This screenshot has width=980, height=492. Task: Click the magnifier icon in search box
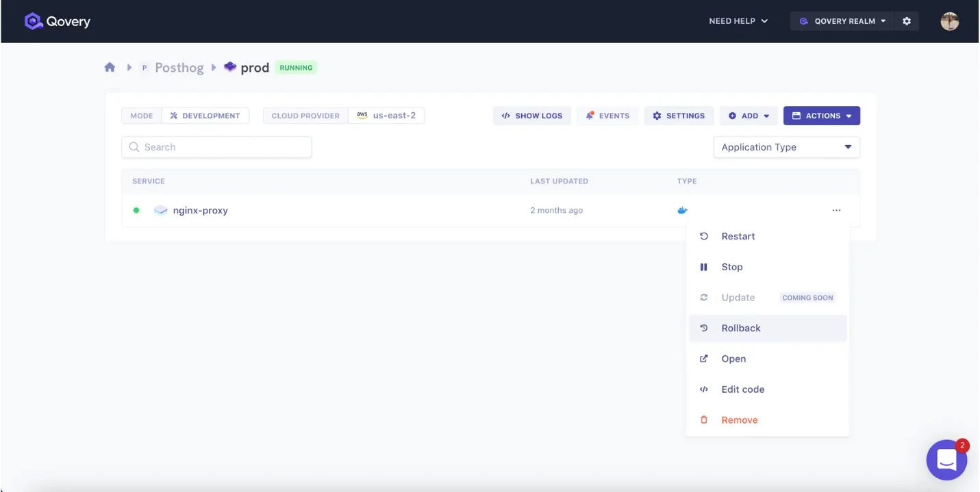[x=134, y=147]
